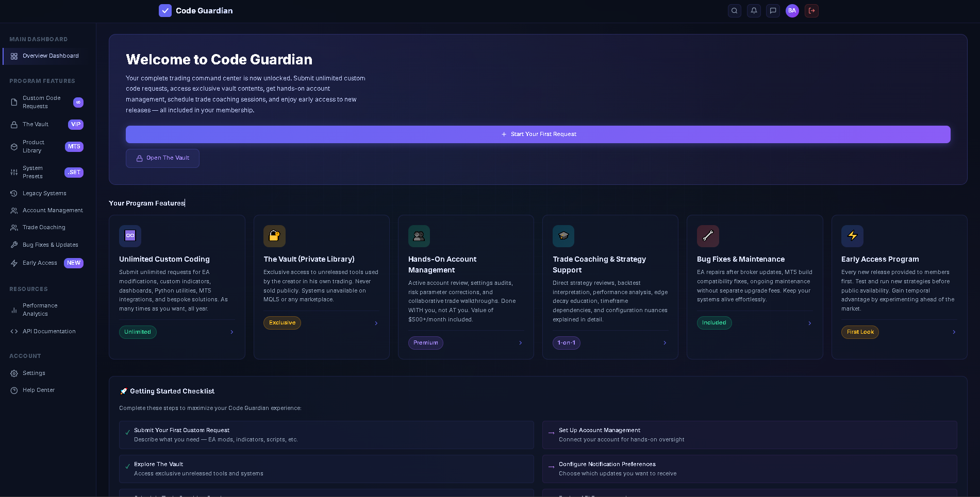Click the 1-on-1 badge
980x497 pixels.
[567, 343]
